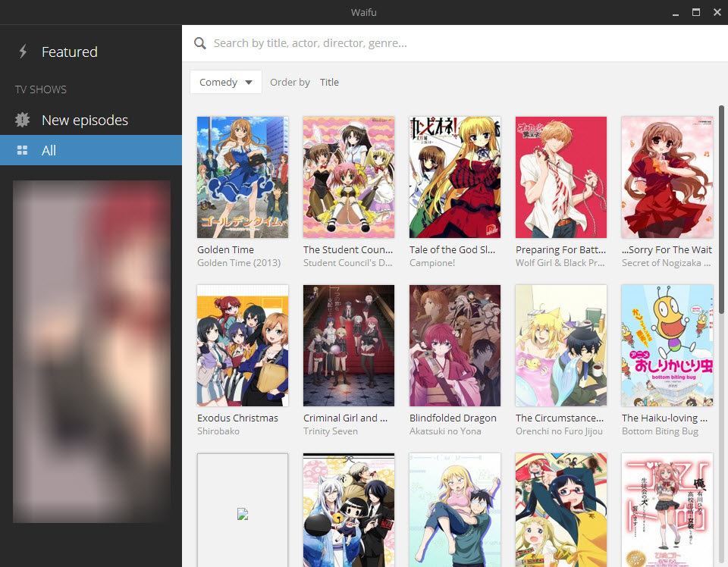Select the All shows sidebar item
The width and height of the screenshot is (728, 567).
91,150
